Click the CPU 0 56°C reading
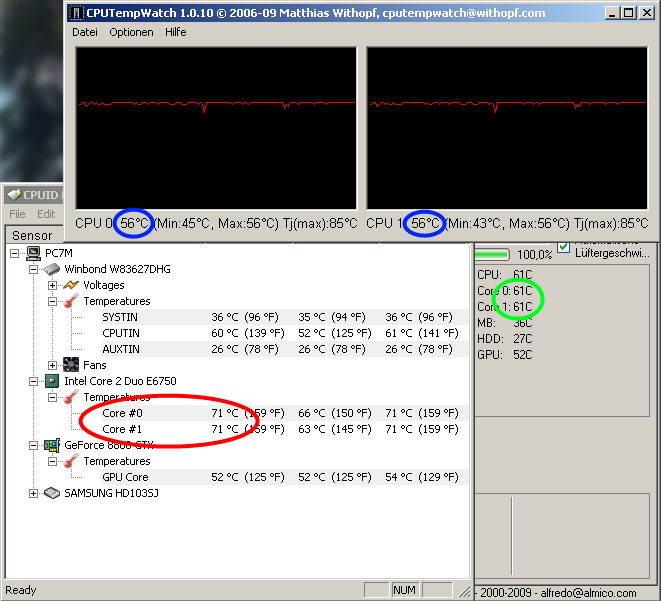This screenshot has height=601, width=661. [134, 223]
